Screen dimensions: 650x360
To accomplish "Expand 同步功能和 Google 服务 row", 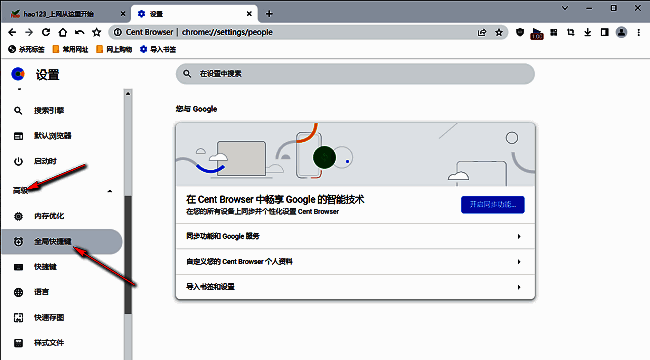I will 355,236.
